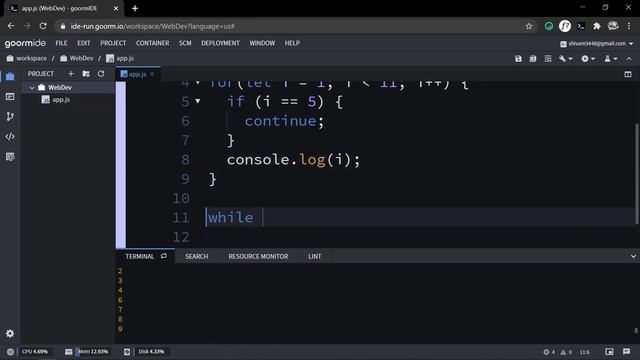
Task: Open chat icon in status bar
Action: (x=627, y=351)
